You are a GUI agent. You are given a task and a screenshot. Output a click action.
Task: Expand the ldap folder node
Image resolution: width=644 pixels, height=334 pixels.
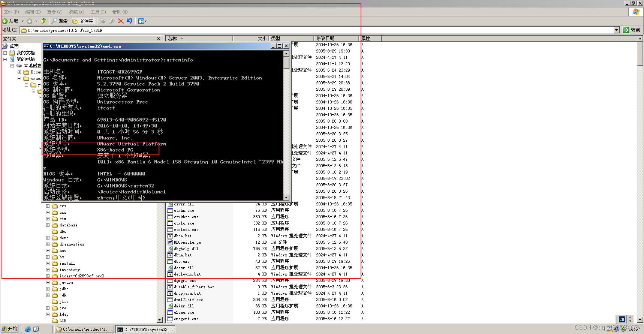[48, 315]
